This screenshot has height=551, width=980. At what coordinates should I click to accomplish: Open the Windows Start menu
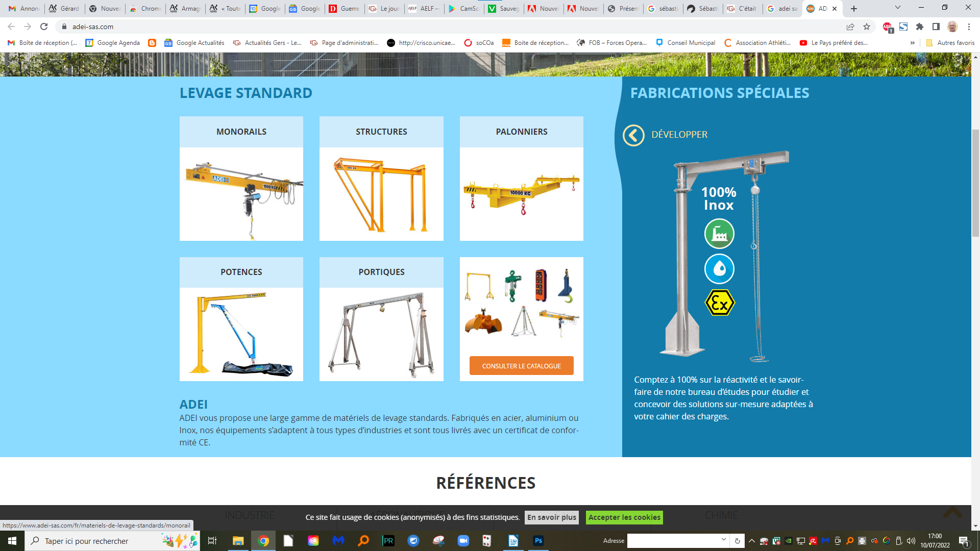pyautogui.click(x=12, y=541)
